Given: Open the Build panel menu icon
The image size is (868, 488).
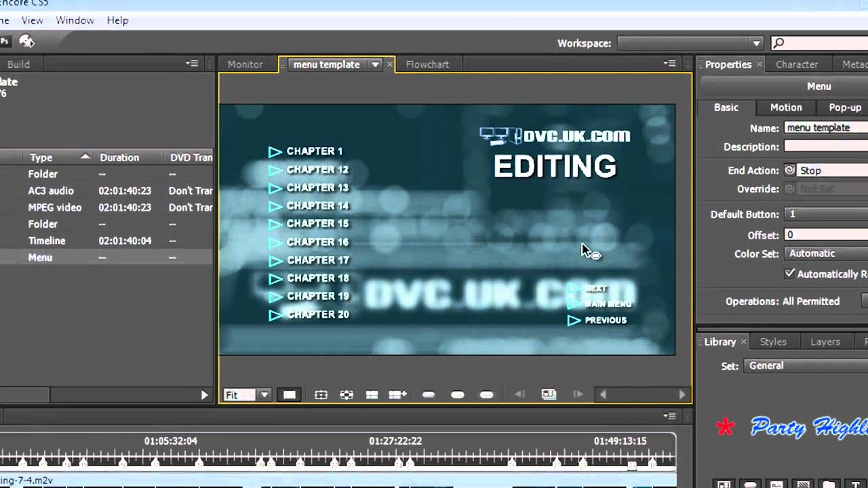Looking at the screenshot, I should (x=192, y=63).
